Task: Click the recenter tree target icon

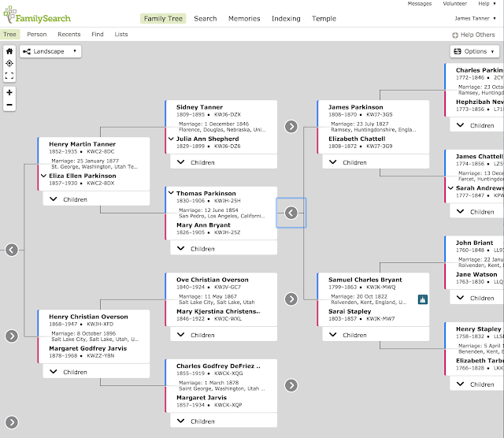Action: [9, 63]
